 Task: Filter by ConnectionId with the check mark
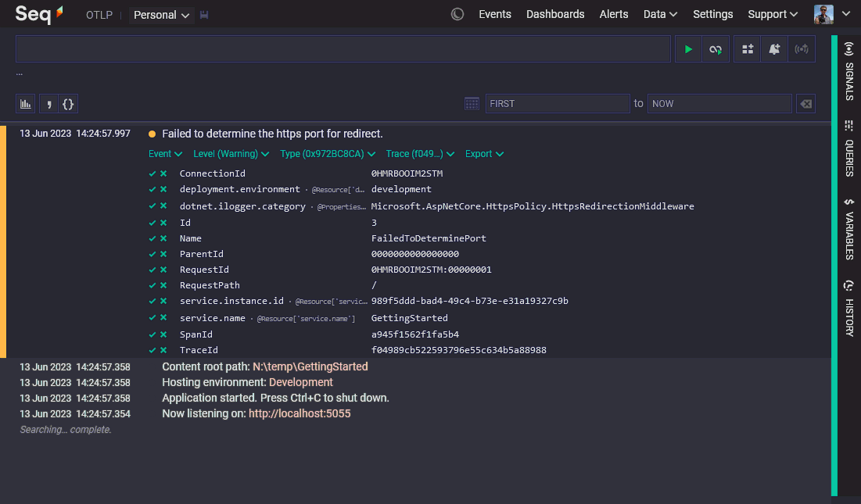point(152,173)
